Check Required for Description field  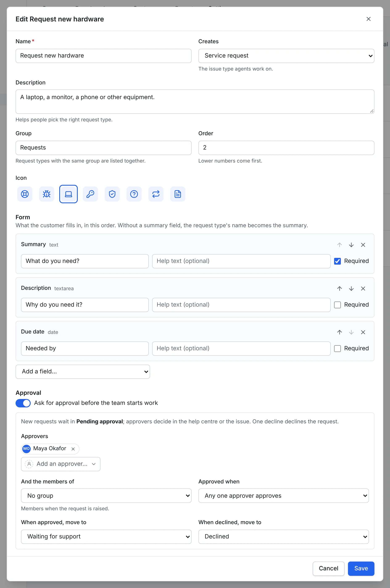point(337,305)
